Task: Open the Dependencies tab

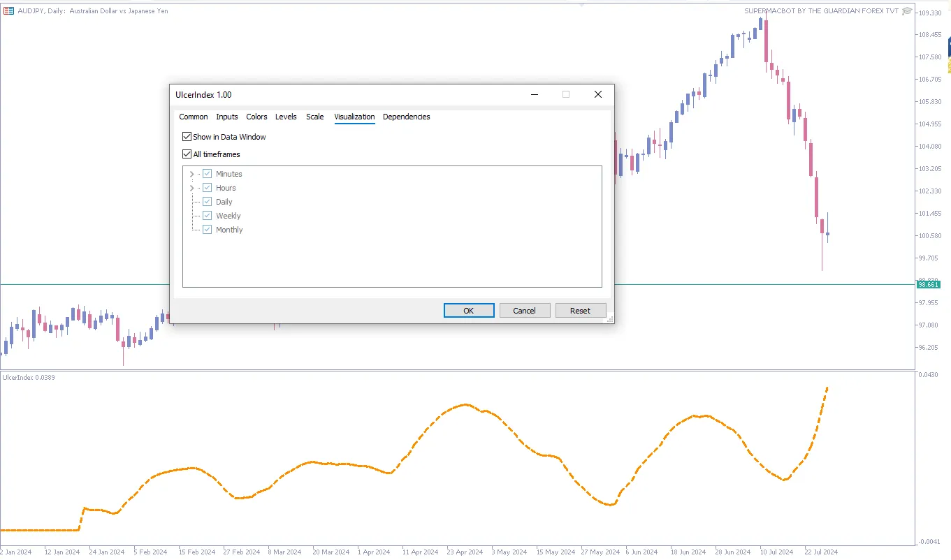Action: (406, 117)
